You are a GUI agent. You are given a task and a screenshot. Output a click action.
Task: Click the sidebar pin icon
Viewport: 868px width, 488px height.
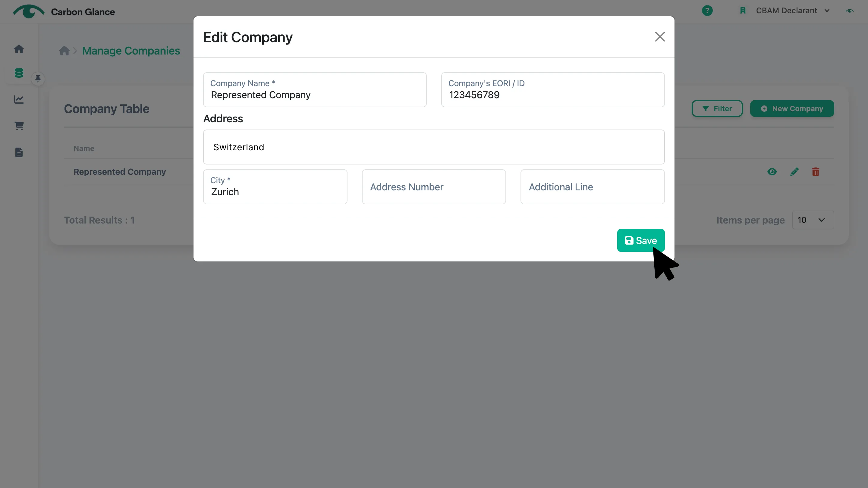pyautogui.click(x=38, y=79)
